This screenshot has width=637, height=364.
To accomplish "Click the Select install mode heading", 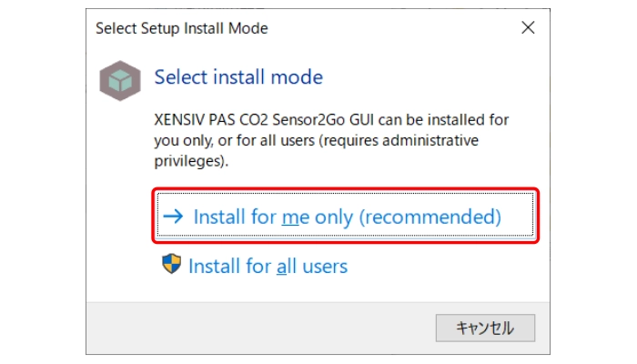I will coord(238,76).
